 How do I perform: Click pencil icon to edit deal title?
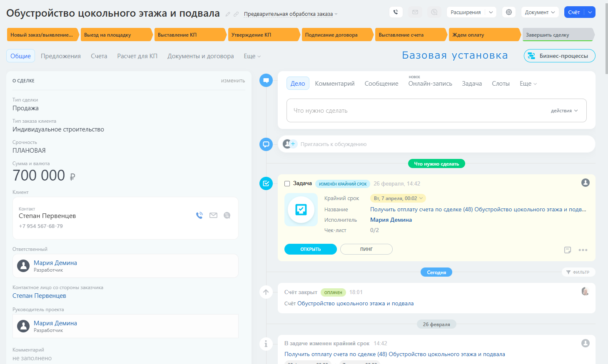pyautogui.click(x=228, y=14)
